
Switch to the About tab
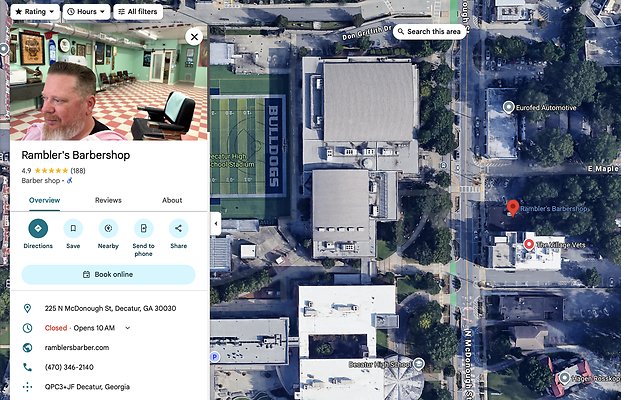point(172,200)
